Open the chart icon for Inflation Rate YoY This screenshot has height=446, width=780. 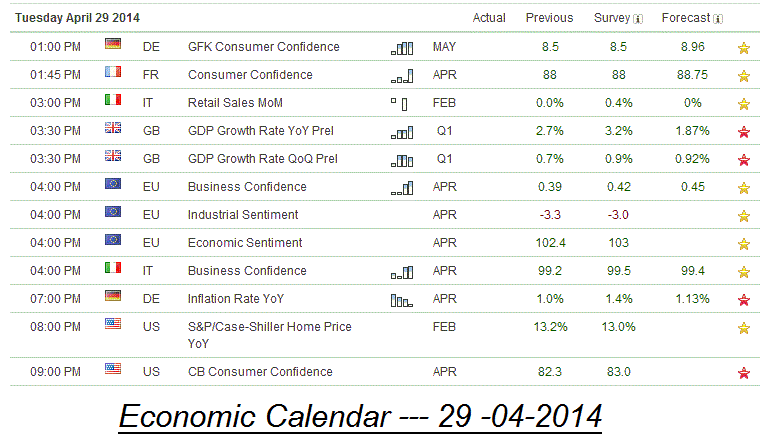coord(401,299)
